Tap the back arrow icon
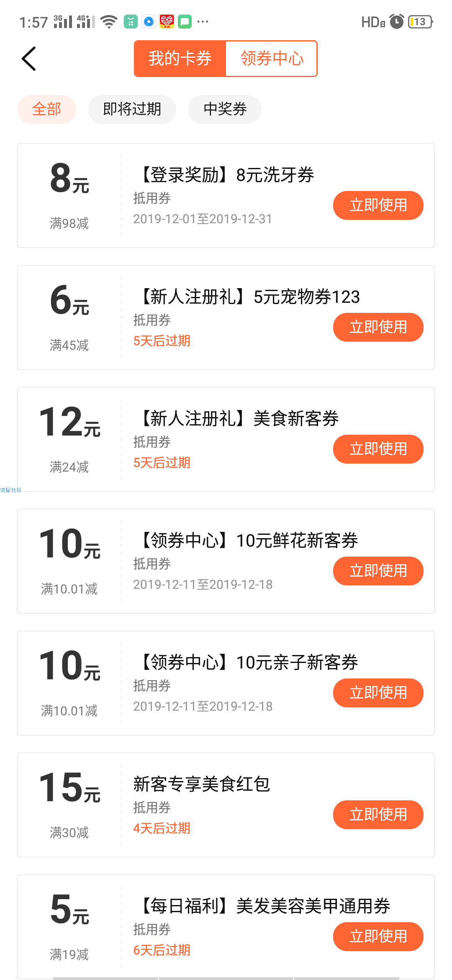452x980 pixels. tap(29, 59)
